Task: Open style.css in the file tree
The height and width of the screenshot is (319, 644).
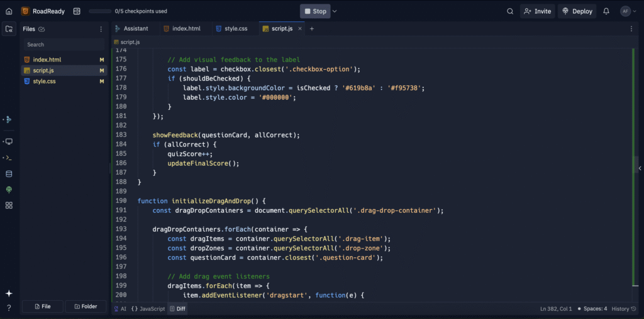Action: click(64, 81)
